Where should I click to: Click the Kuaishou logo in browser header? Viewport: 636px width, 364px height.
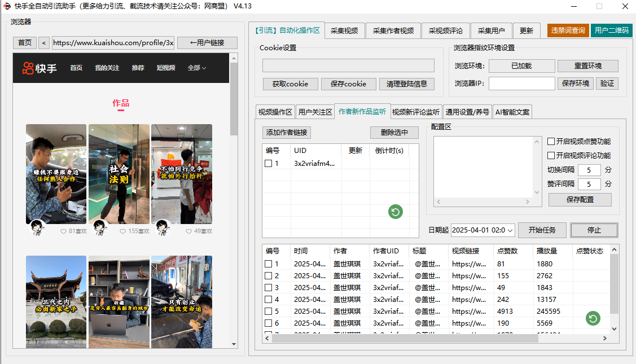click(x=40, y=68)
